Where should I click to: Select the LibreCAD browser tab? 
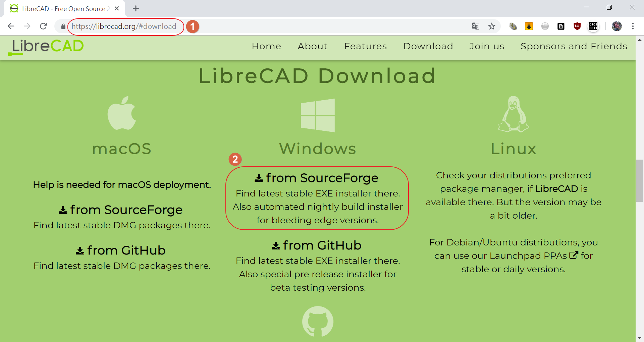(64, 9)
